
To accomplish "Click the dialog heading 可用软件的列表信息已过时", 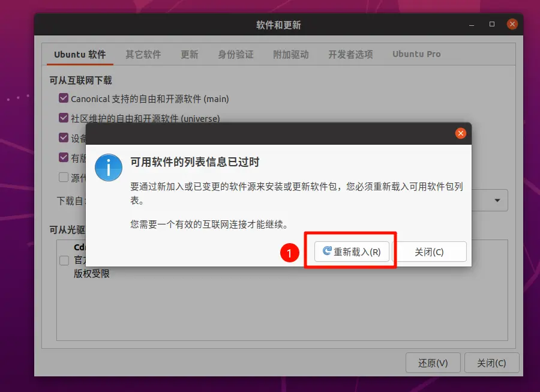I will (194, 162).
